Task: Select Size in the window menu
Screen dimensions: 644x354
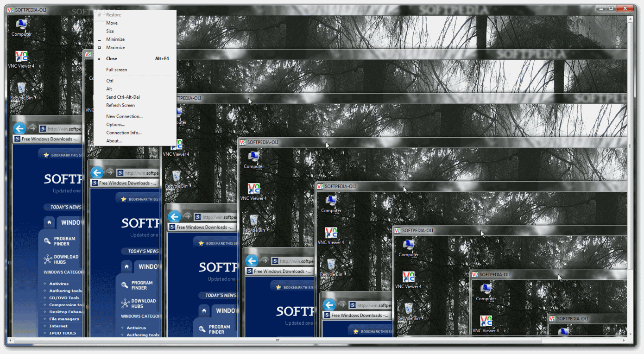Action: pyautogui.click(x=135, y=31)
